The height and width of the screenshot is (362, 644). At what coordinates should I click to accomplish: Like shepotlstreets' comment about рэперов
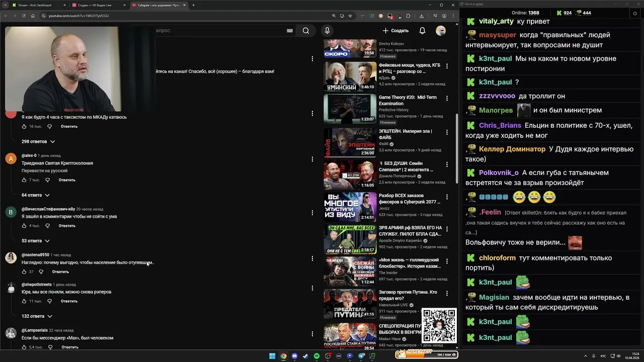click(x=24, y=301)
